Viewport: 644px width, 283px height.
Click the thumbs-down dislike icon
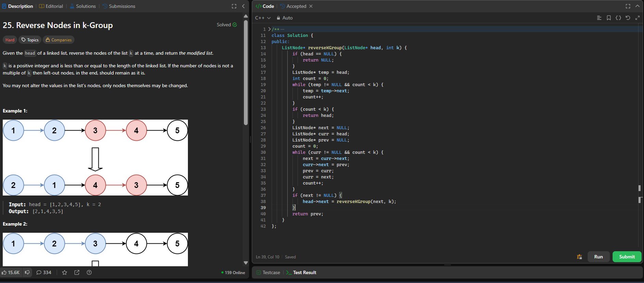pos(27,272)
